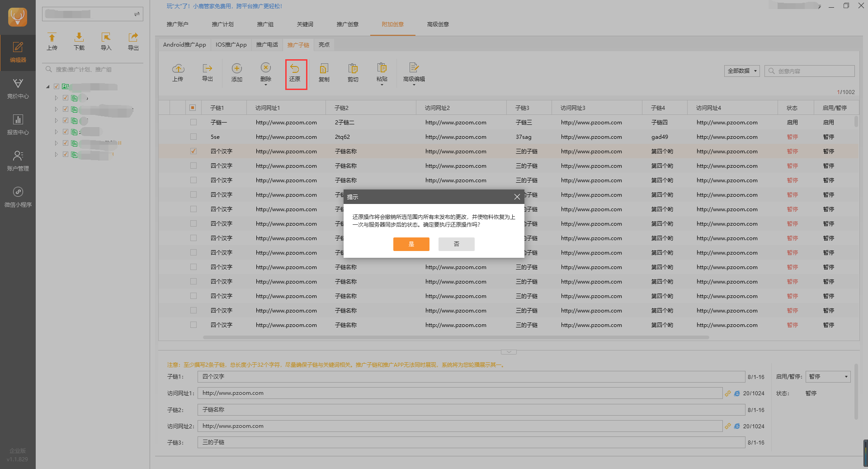
Task: Toggle the select-all checkbox in table header
Action: point(193,108)
